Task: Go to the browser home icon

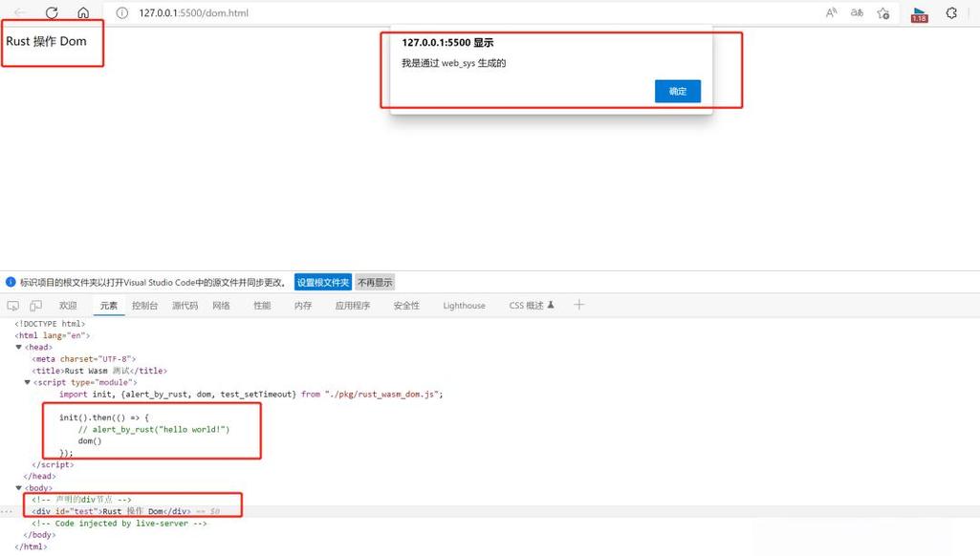Action: [83, 12]
